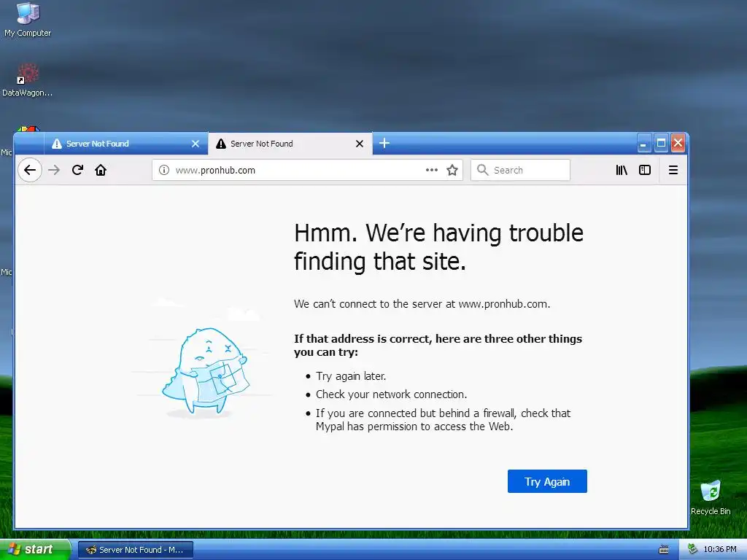Click the warning icon on active tab
This screenshot has height=560, width=747.
click(x=221, y=144)
